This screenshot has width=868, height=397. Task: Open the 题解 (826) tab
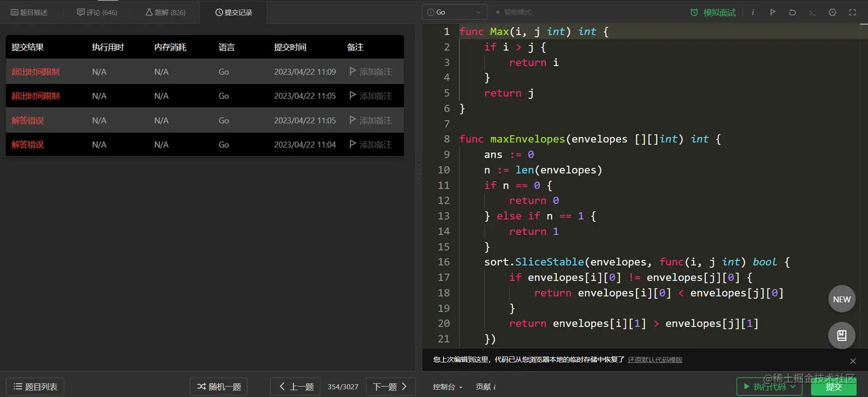pos(165,12)
